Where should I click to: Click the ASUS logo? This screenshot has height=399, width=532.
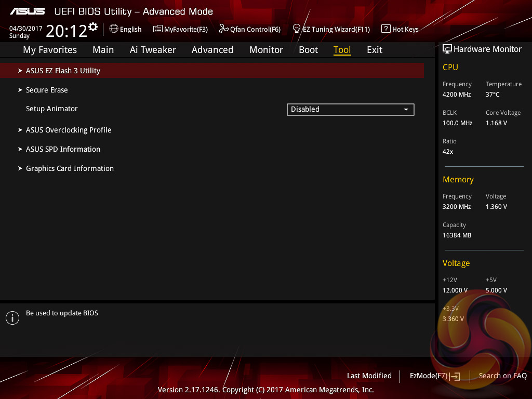(28, 11)
